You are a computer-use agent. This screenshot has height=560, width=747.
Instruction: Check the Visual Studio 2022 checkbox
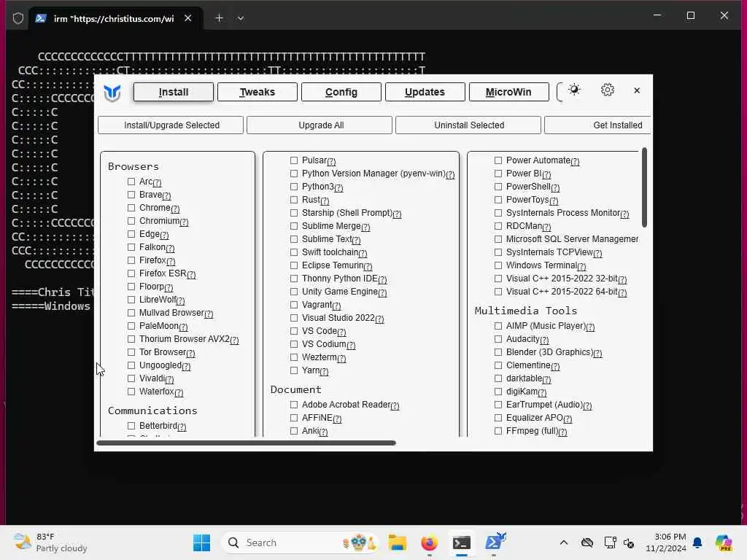tap(294, 318)
